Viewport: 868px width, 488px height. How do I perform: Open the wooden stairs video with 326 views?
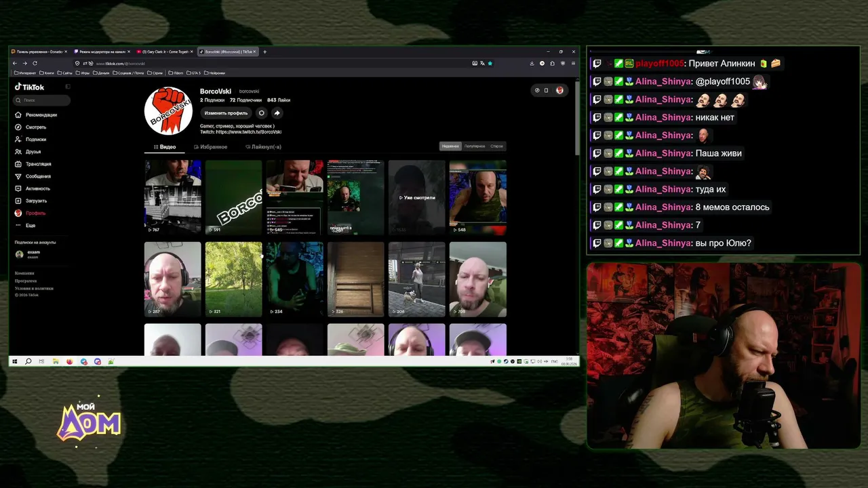(x=356, y=279)
